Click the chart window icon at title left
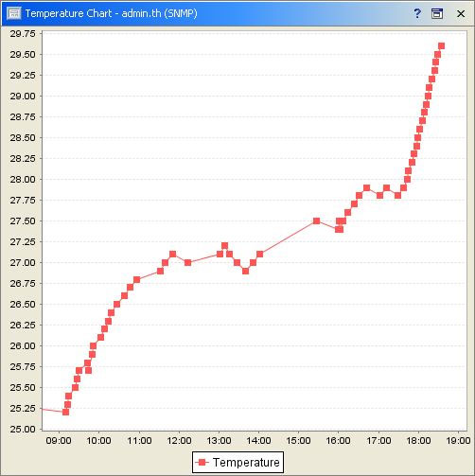Screen dimensions: 475x476 (13, 13)
